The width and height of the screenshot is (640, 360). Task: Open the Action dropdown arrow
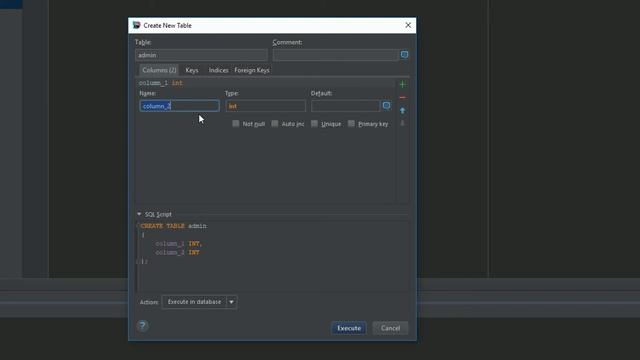(231, 302)
